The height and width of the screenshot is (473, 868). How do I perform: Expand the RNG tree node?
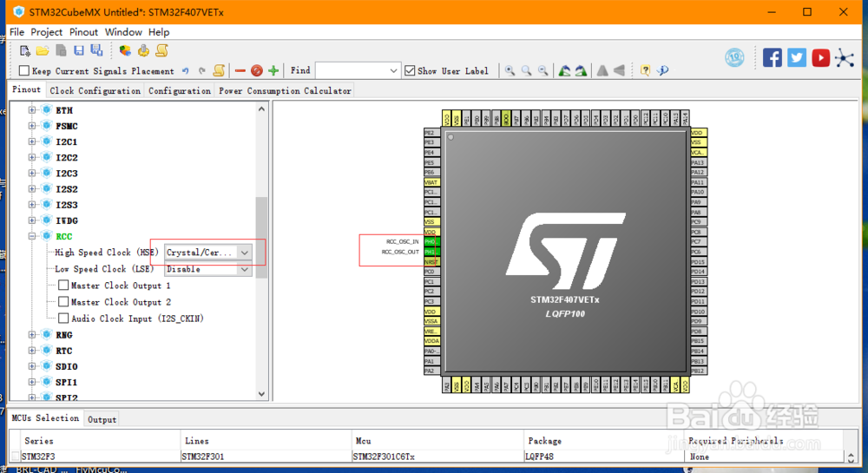point(32,335)
